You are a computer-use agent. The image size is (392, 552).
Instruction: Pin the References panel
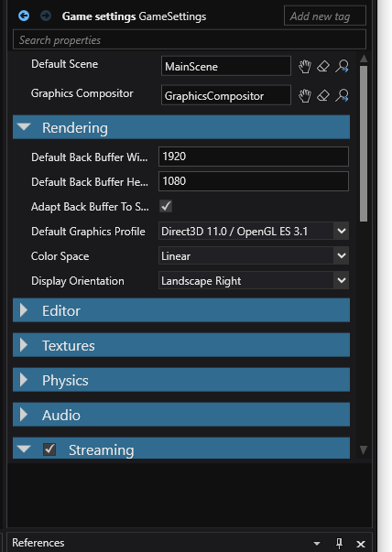[x=339, y=543]
